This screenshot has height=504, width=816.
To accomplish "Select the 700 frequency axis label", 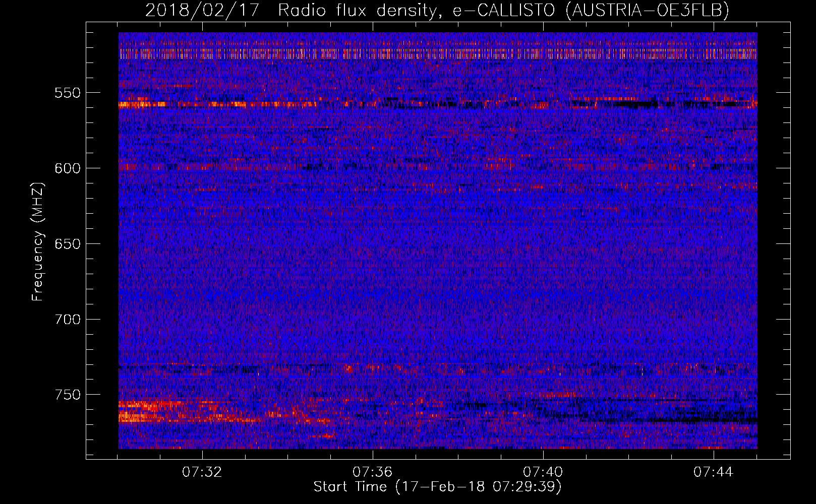I will (68, 320).
